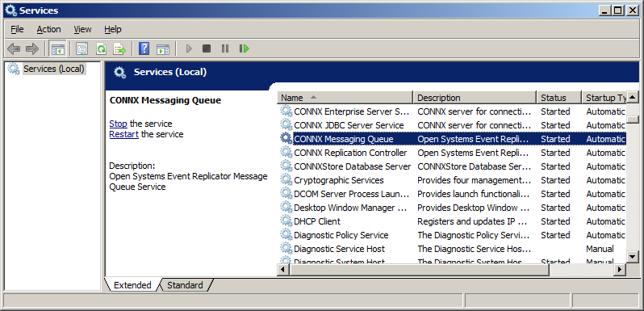This screenshot has width=644, height=311.
Task: Click Services title bar system icon
Action: click(10, 11)
